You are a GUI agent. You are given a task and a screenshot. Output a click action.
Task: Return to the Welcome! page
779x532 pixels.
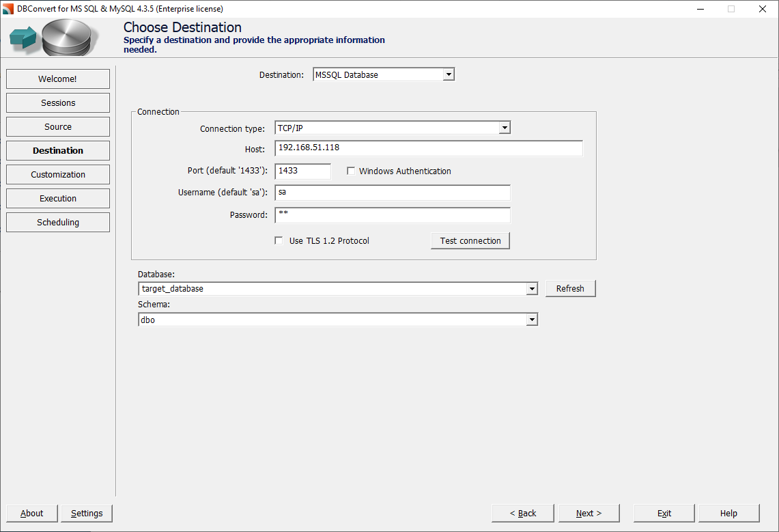point(57,79)
